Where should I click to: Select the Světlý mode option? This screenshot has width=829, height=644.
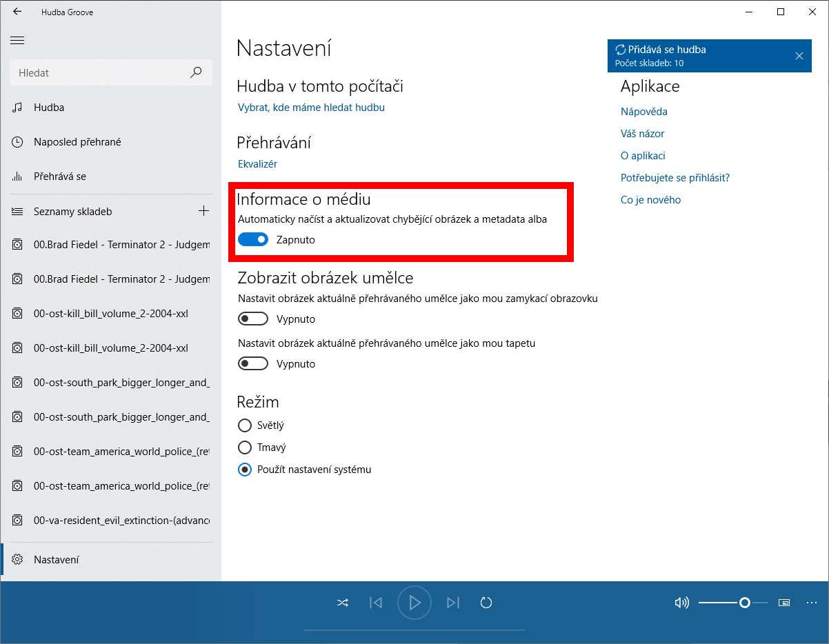coord(244,425)
